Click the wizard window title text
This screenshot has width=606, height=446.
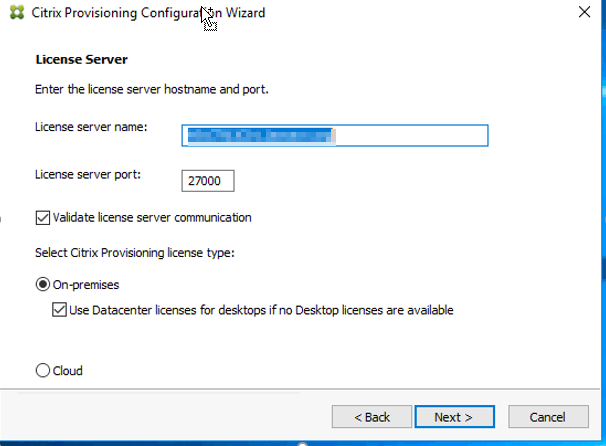tap(148, 13)
